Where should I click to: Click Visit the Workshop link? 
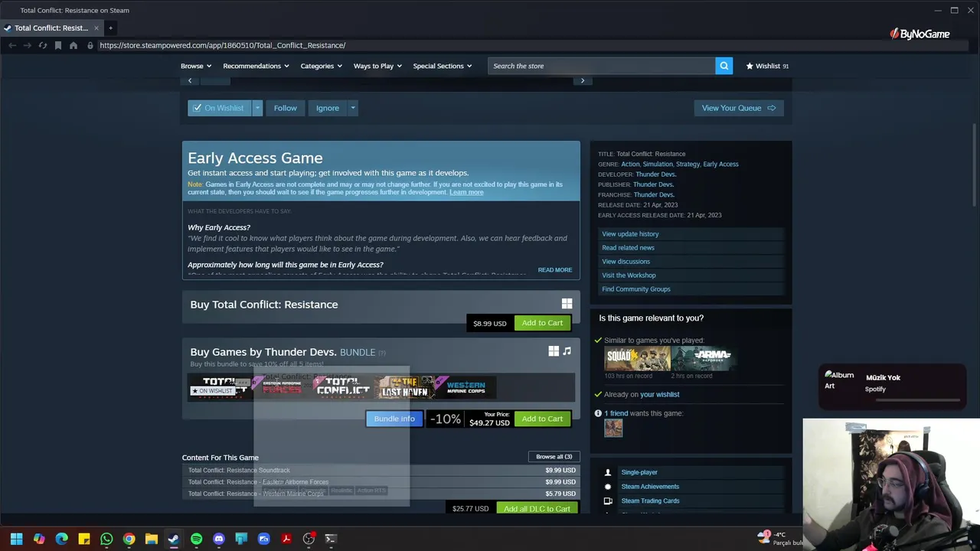(629, 275)
